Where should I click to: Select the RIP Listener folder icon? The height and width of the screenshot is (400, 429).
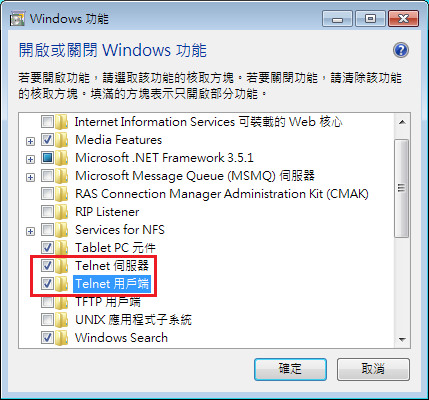62,212
